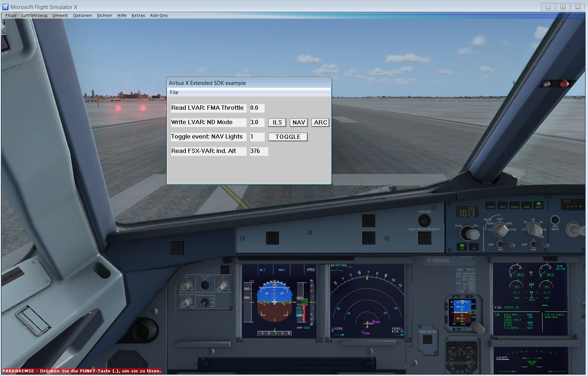Click the PFD brightness knob
The image size is (588, 376).
[187, 286]
